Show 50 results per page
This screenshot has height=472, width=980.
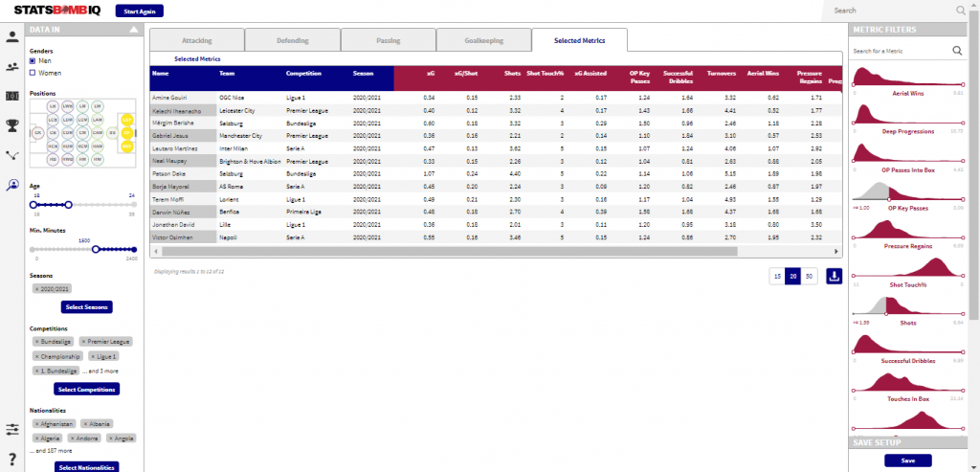pos(810,277)
